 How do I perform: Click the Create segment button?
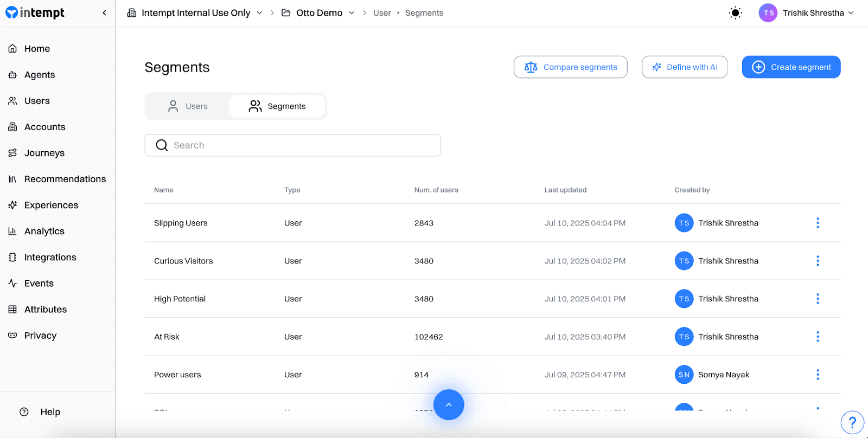pos(791,67)
